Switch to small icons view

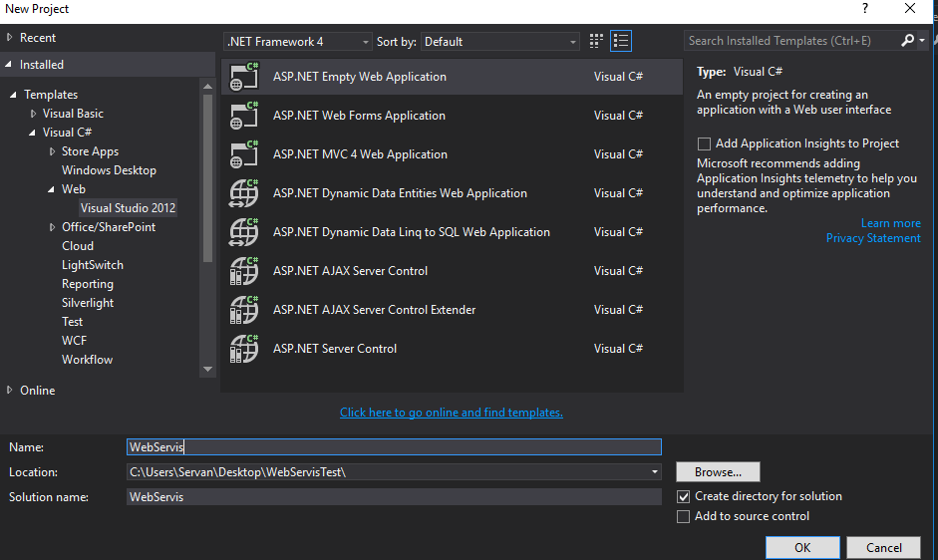point(596,41)
